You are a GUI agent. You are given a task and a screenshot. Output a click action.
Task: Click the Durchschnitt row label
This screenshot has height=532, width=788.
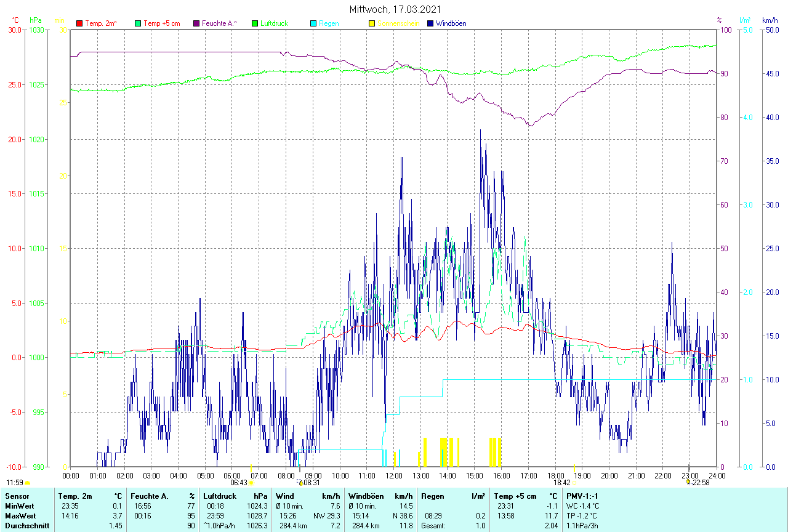pos(26,526)
